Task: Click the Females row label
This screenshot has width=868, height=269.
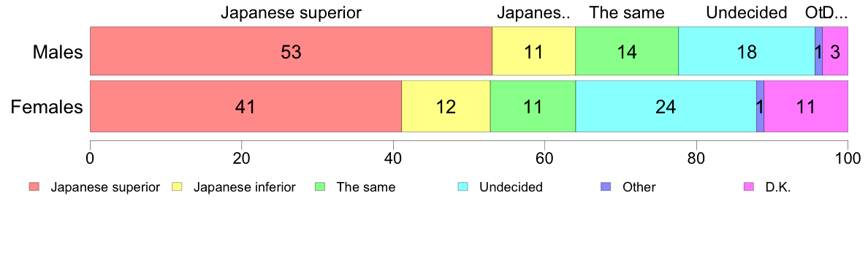Action: tap(47, 107)
